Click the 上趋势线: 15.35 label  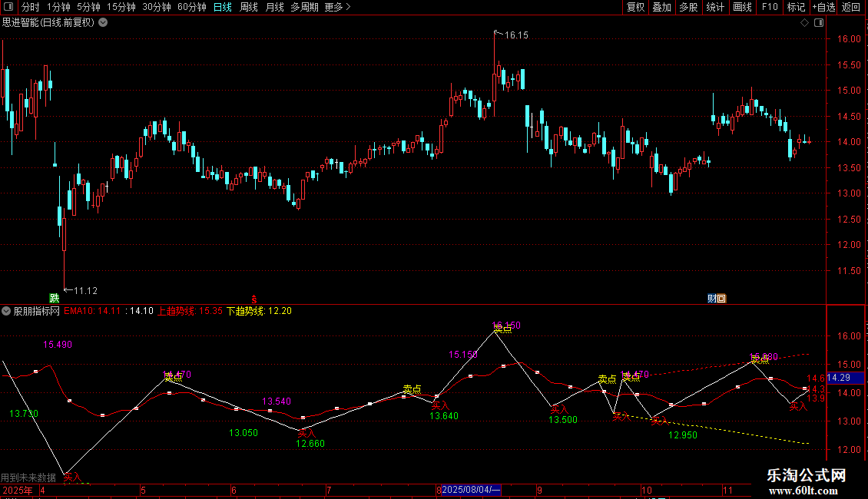[190, 311]
